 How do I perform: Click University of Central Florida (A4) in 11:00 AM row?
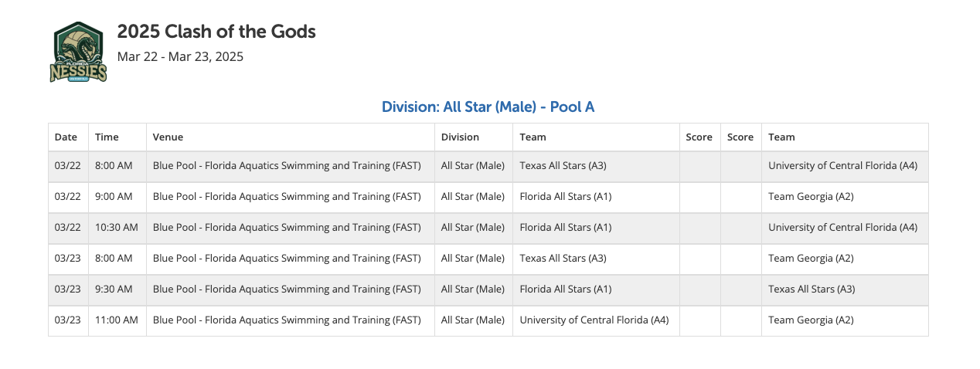click(594, 320)
